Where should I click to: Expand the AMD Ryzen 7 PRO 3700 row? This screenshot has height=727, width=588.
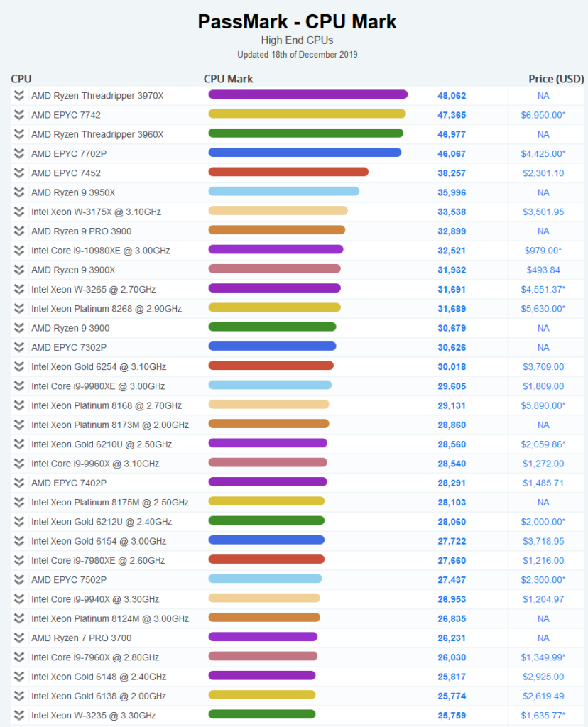coord(19,638)
